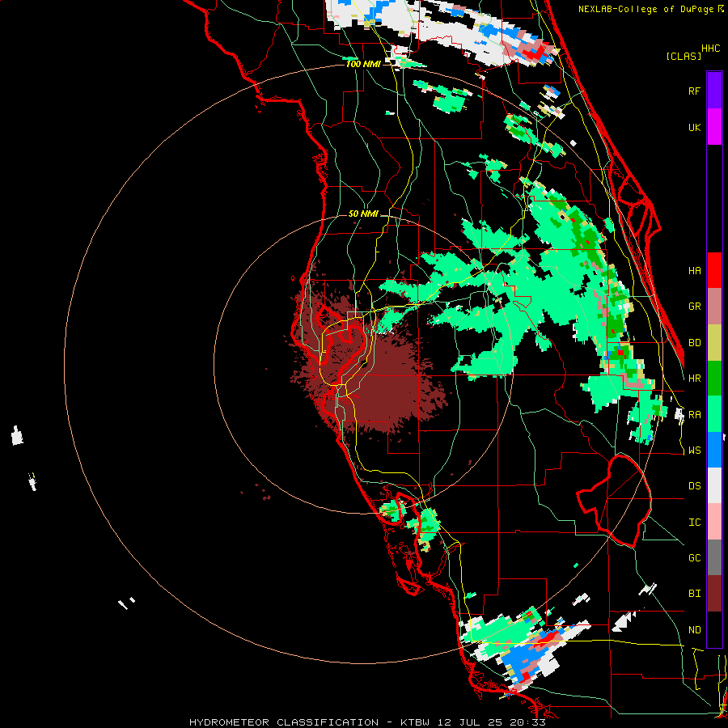Click the "RF" legend label
728x728 pixels.
[x=694, y=91]
